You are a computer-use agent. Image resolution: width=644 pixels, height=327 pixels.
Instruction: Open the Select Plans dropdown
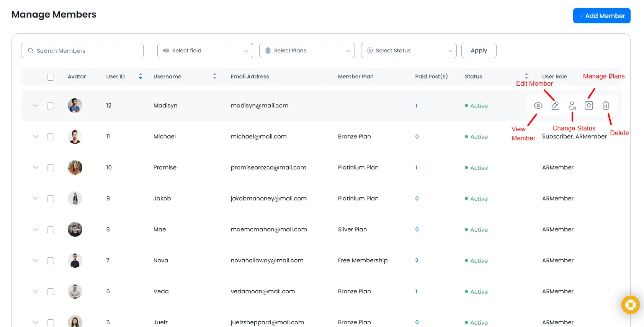coord(307,50)
